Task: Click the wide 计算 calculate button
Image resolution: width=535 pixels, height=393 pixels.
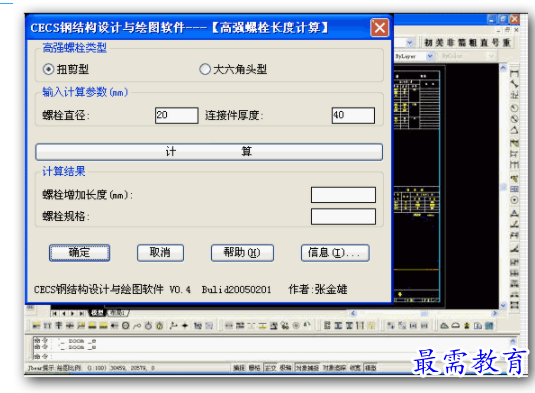Action: pyautogui.click(x=209, y=151)
